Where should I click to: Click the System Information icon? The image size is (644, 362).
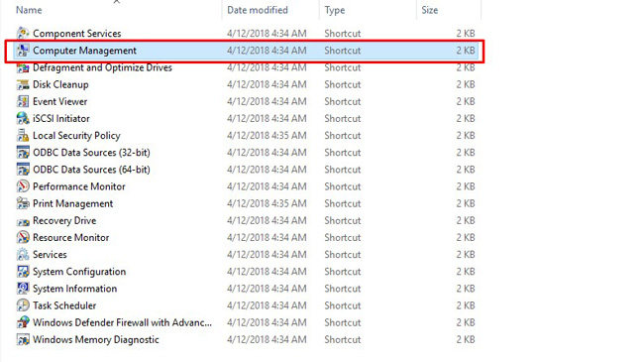23,289
